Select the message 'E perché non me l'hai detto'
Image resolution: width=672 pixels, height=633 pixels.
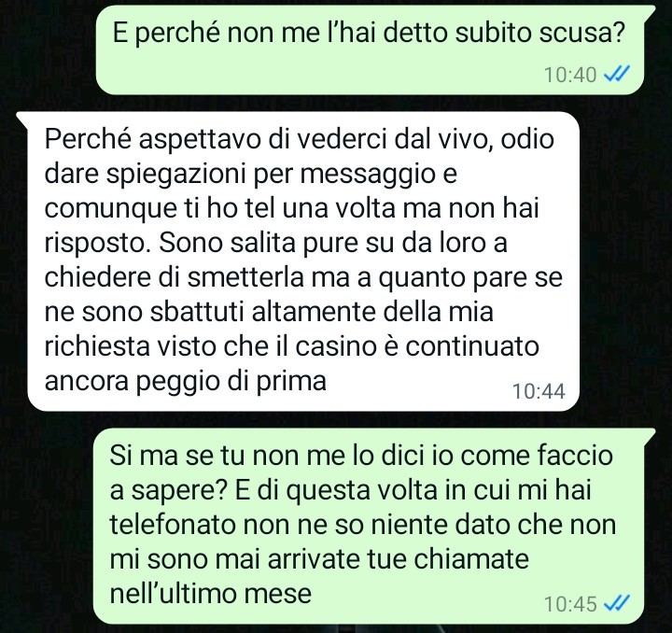[371, 50]
